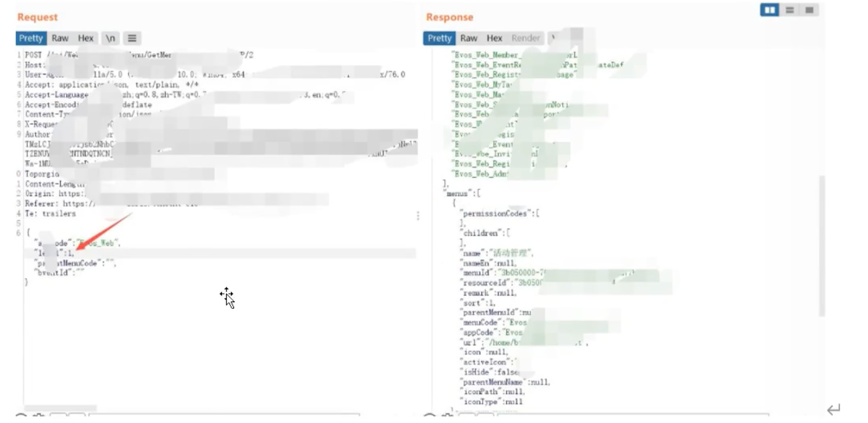Click the three-dot pane divider handle

(x=418, y=216)
